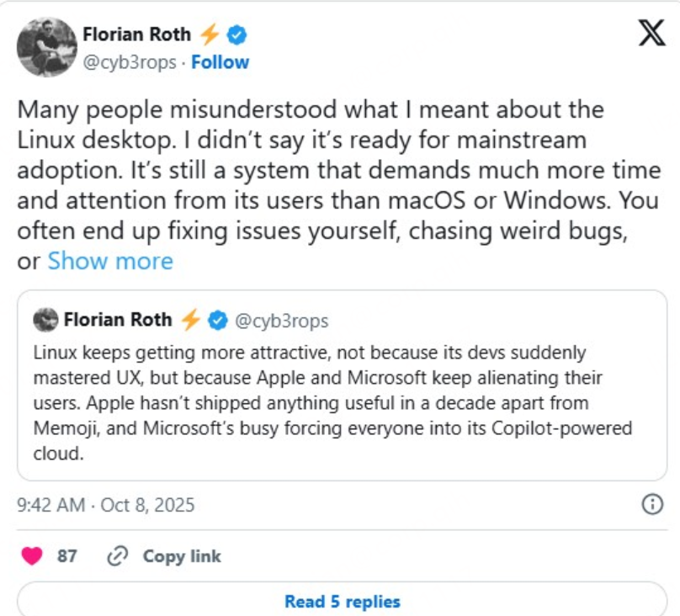The width and height of the screenshot is (680, 616).
Task: Click the lightning bolt in quoted tweet
Action: point(191,320)
